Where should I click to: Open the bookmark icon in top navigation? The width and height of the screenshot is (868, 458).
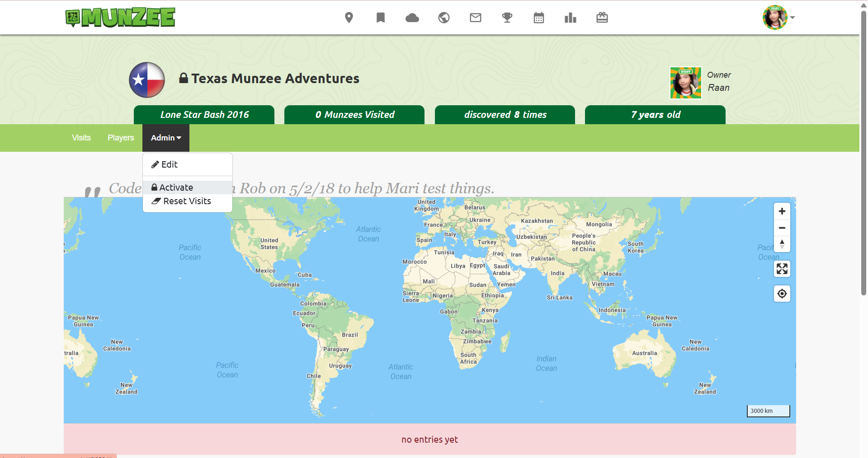coord(381,18)
